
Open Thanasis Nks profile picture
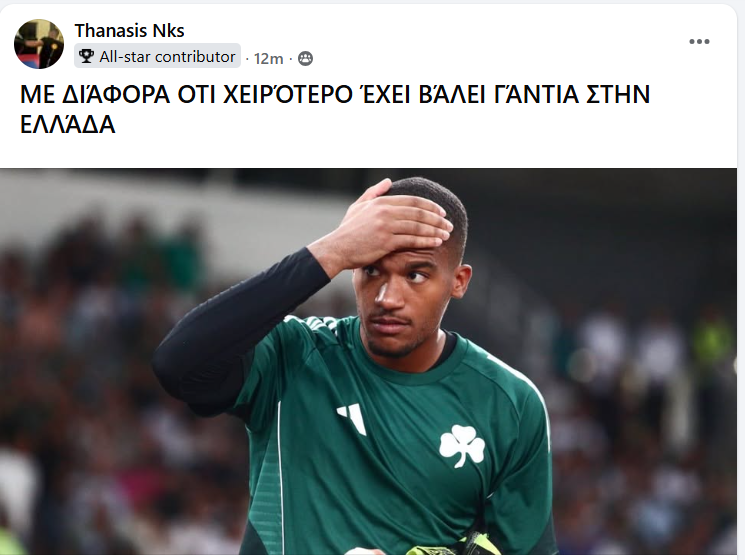tap(39, 44)
